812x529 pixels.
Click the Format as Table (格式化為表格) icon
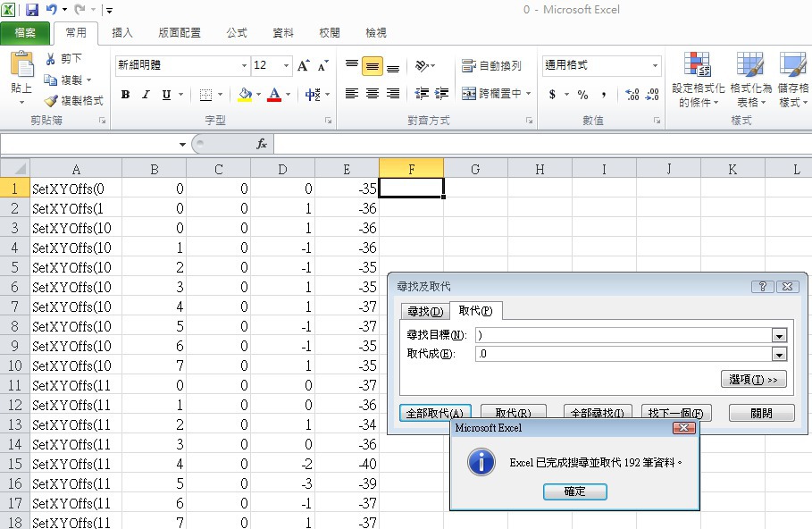(x=749, y=68)
